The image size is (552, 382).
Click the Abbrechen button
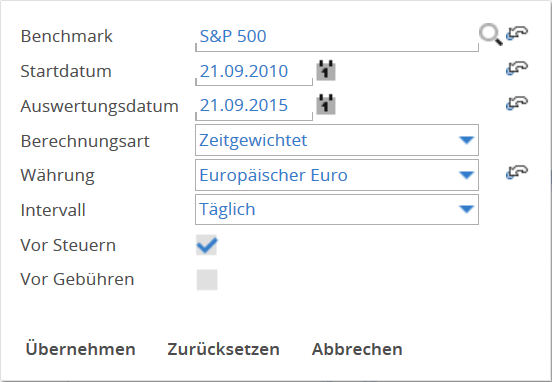pos(357,349)
